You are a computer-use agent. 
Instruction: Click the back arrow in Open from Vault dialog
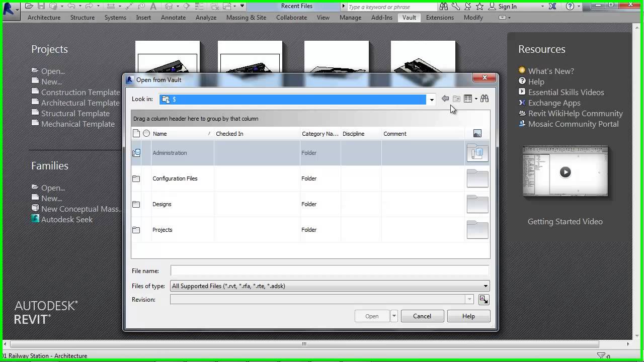[445, 99]
